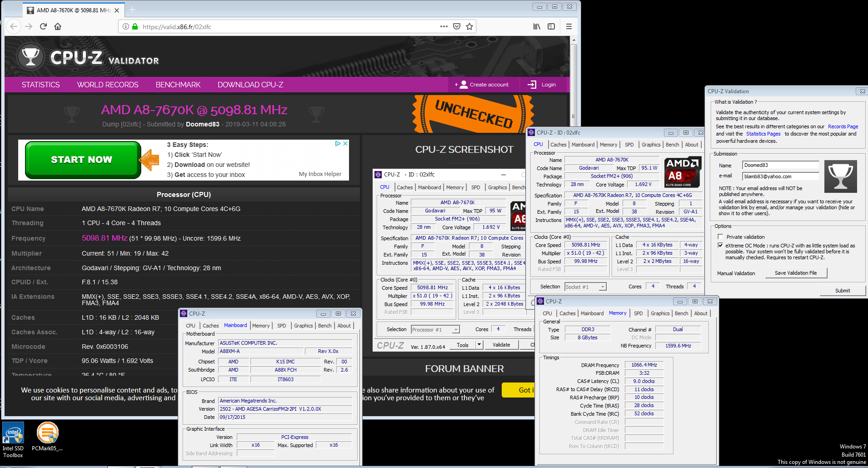The width and height of the screenshot is (868, 468).
Task: Click Create account link
Action: [x=489, y=85]
